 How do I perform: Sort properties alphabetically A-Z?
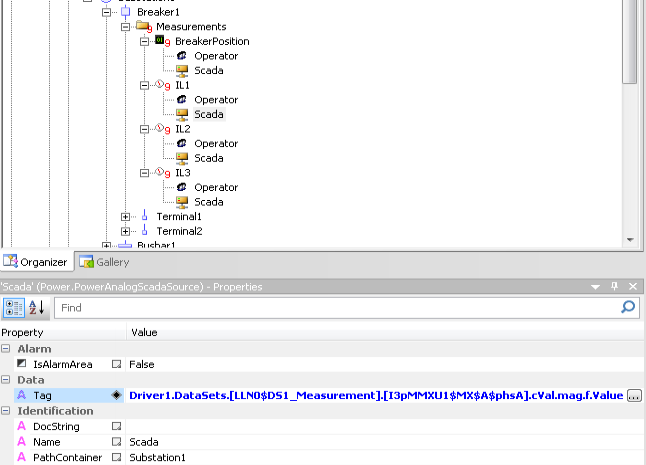(37, 308)
